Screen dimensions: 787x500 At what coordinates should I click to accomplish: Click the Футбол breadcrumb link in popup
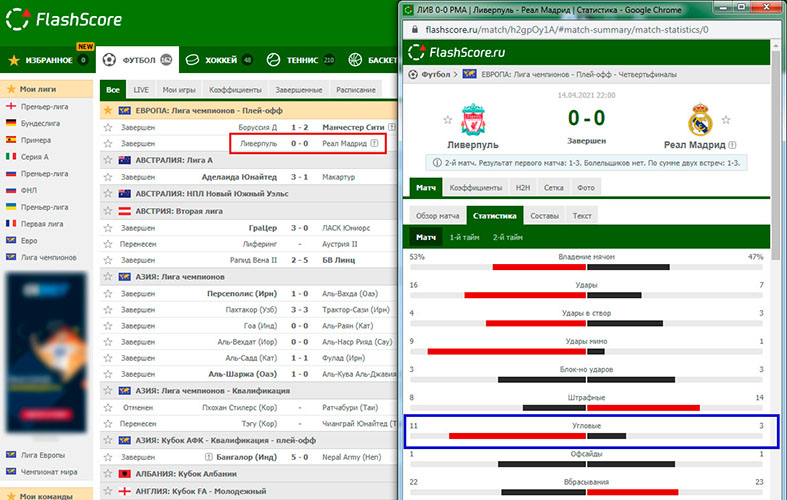436,74
